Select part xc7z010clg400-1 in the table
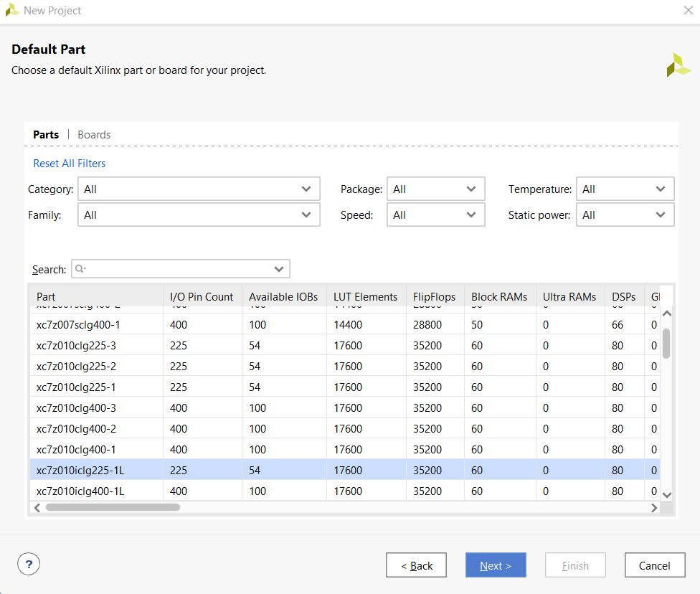Image resolution: width=700 pixels, height=594 pixels. point(76,450)
